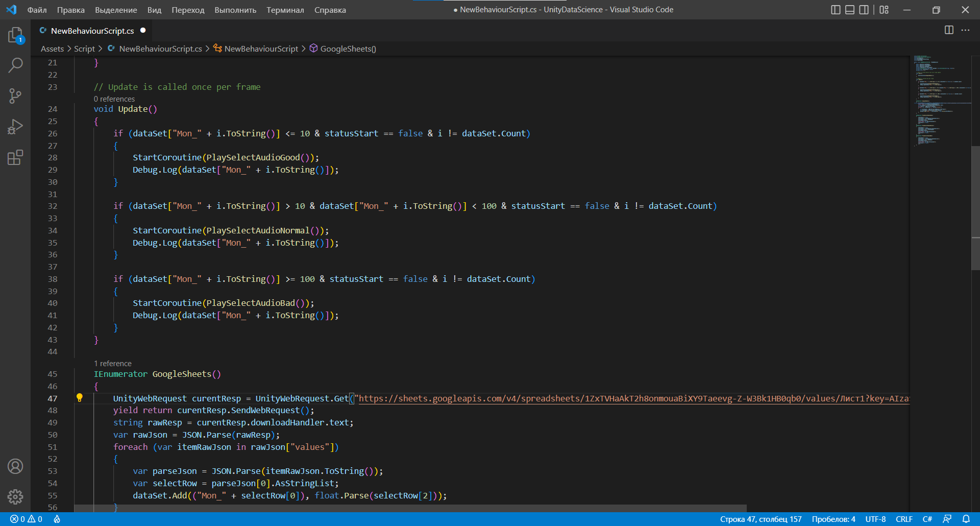Open the Explorer view in activity bar
Image resolution: width=980 pixels, height=526 pixels.
pyautogui.click(x=15, y=35)
